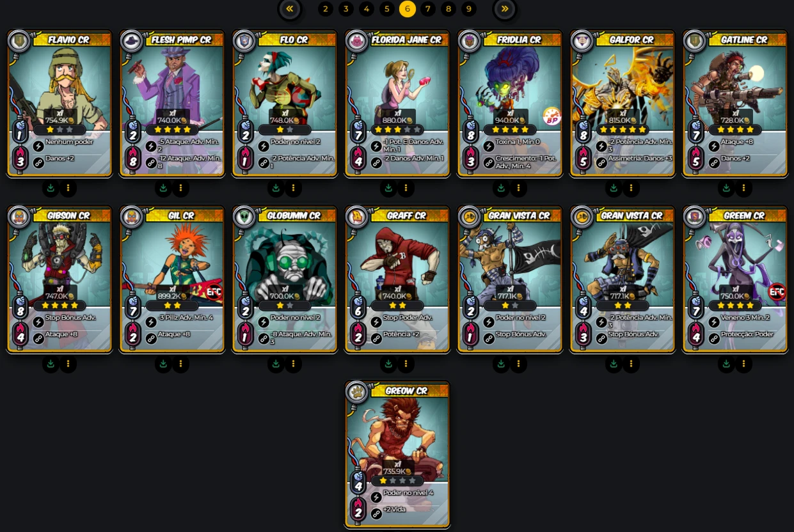The width and height of the screenshot is (794, 532).
Task: Click the download icon under Graff Cr
Action: coord(388,364)
